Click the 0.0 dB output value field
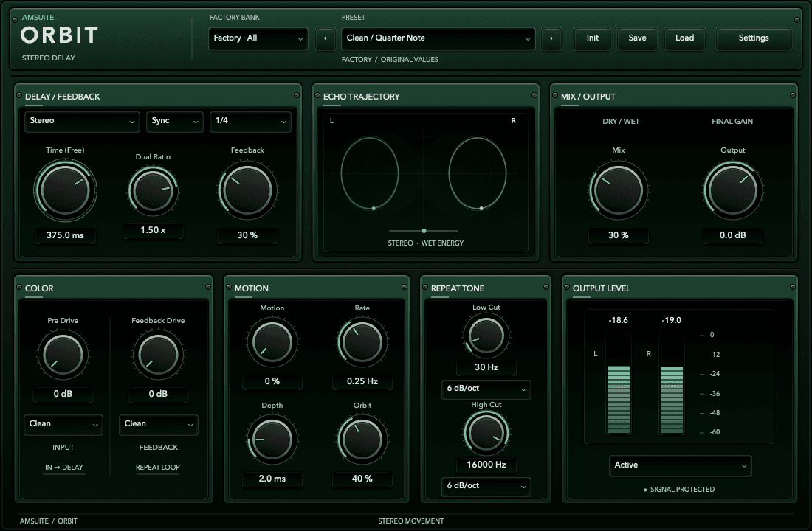 tap(732, 235)
